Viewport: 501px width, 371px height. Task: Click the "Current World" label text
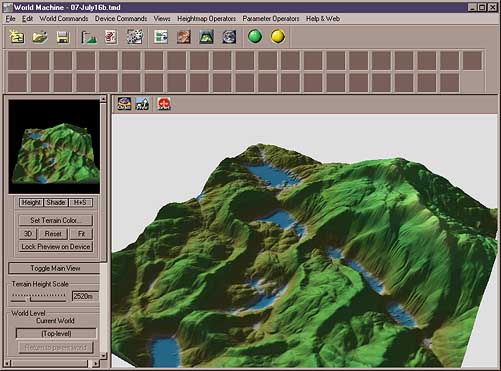[x=55, y=321]
